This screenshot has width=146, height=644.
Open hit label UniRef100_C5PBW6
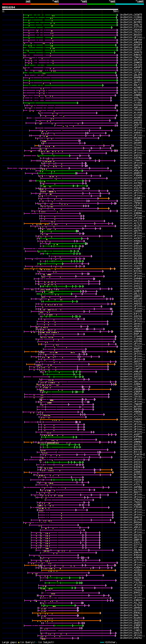point(131,208)
